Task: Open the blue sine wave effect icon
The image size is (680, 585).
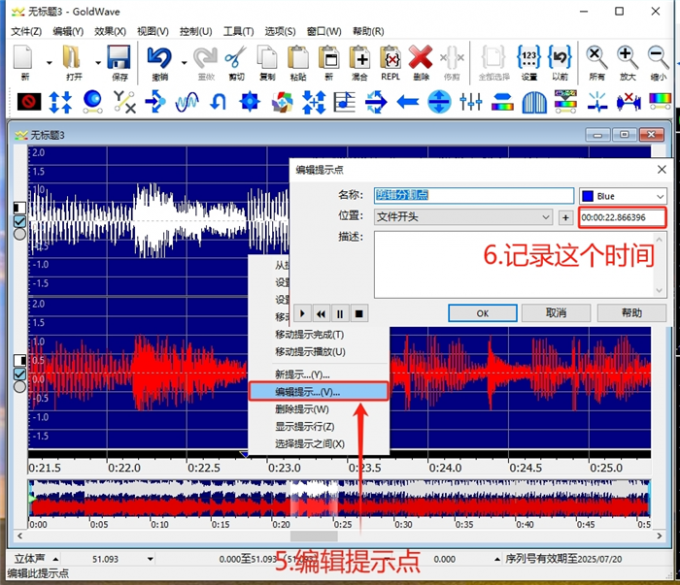Action: 187,102
